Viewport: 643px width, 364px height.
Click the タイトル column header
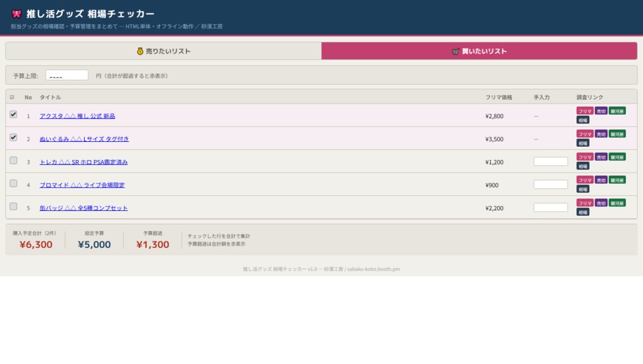point(50,97)
